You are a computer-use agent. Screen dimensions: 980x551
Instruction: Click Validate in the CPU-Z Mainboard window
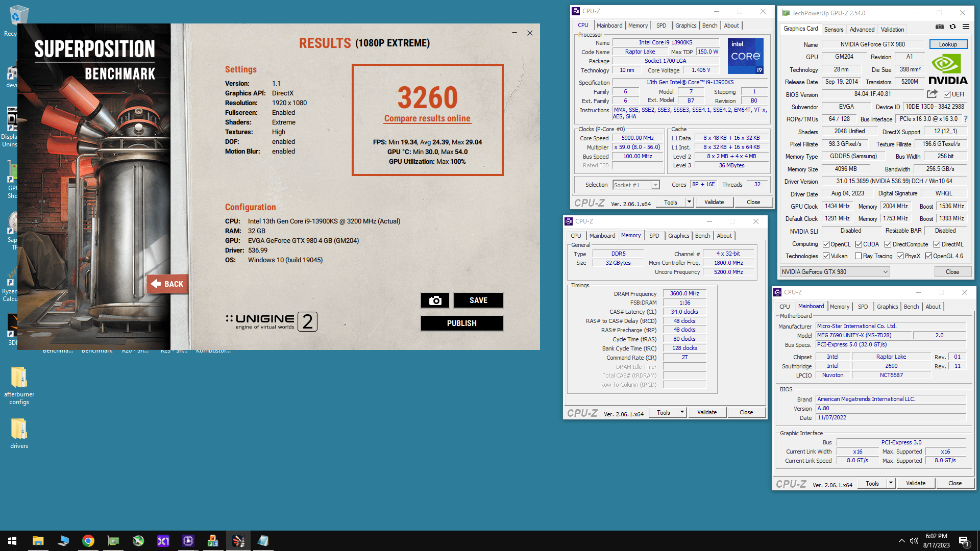click(x=916, y=483)
